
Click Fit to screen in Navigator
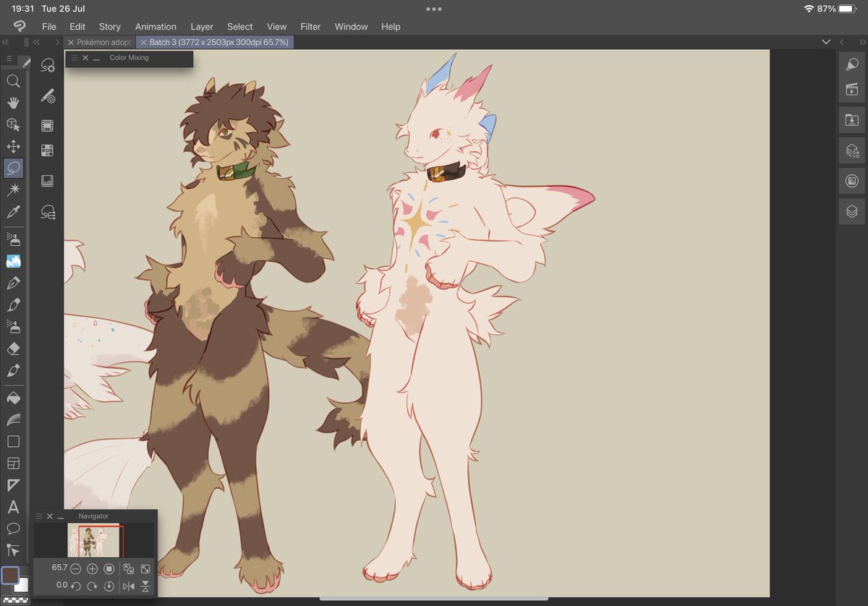129,569
